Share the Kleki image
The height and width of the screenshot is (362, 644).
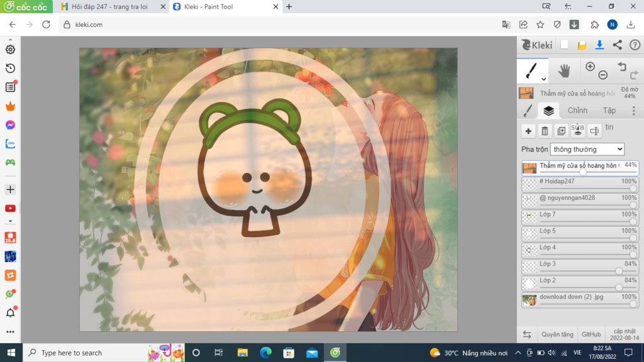tap(618, 45)
